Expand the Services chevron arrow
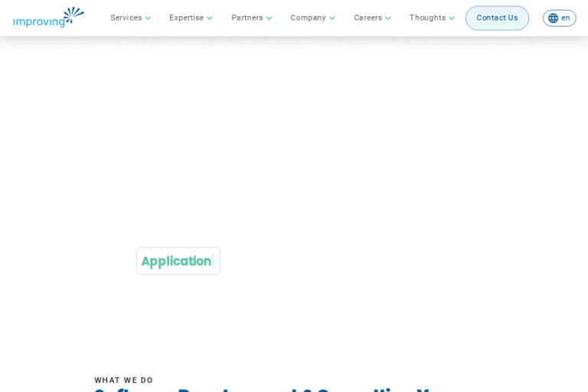 [149, 18]
